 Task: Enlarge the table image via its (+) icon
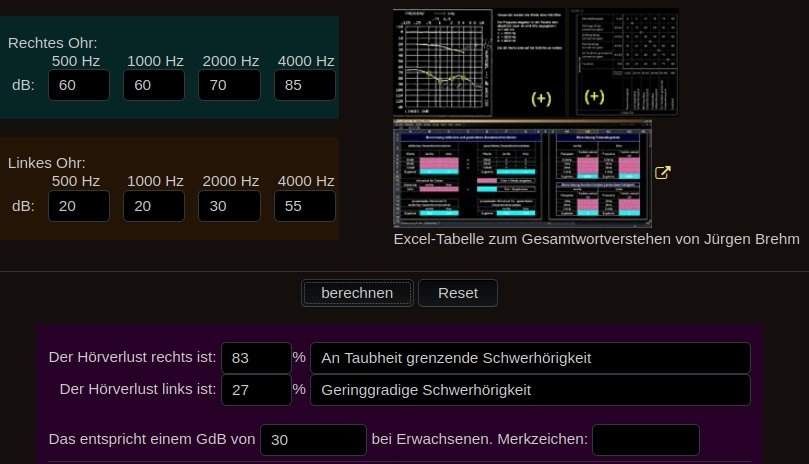pos(594,96)
